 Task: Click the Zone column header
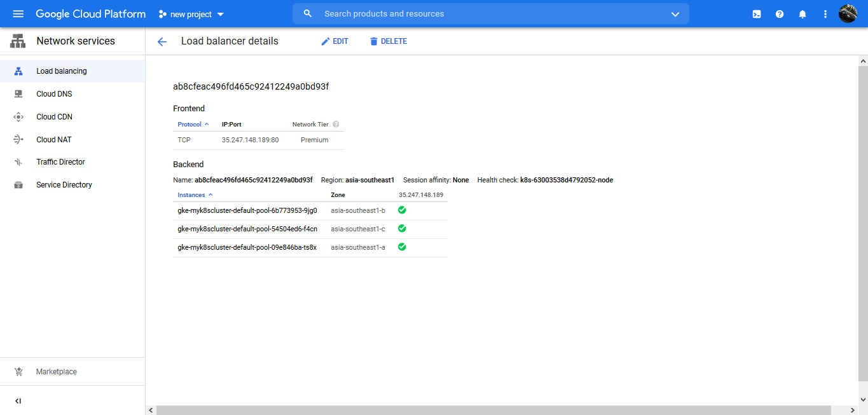tap(338, 195)
